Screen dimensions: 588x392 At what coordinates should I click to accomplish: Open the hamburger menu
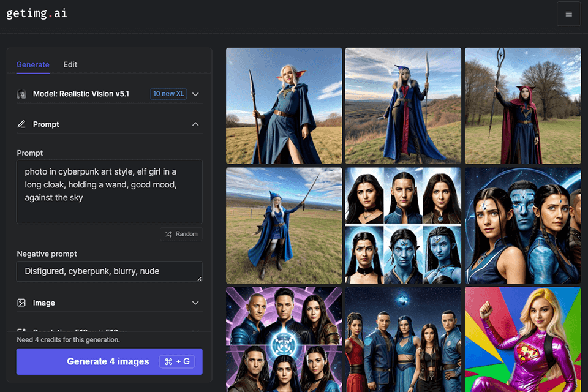click(568, 14)
